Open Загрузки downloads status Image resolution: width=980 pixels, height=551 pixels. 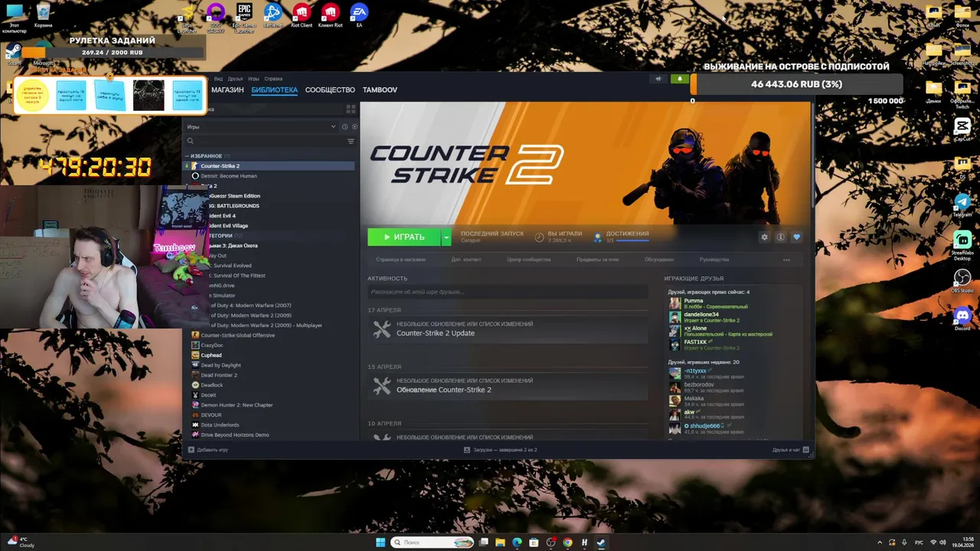[x=501, y=450]
